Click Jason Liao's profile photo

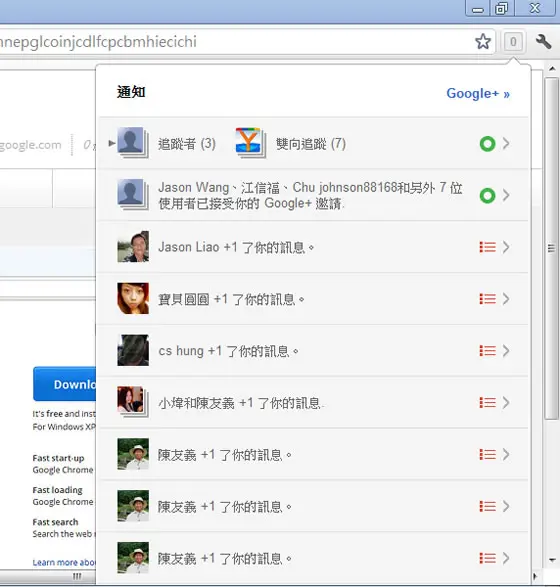point(133,247)
